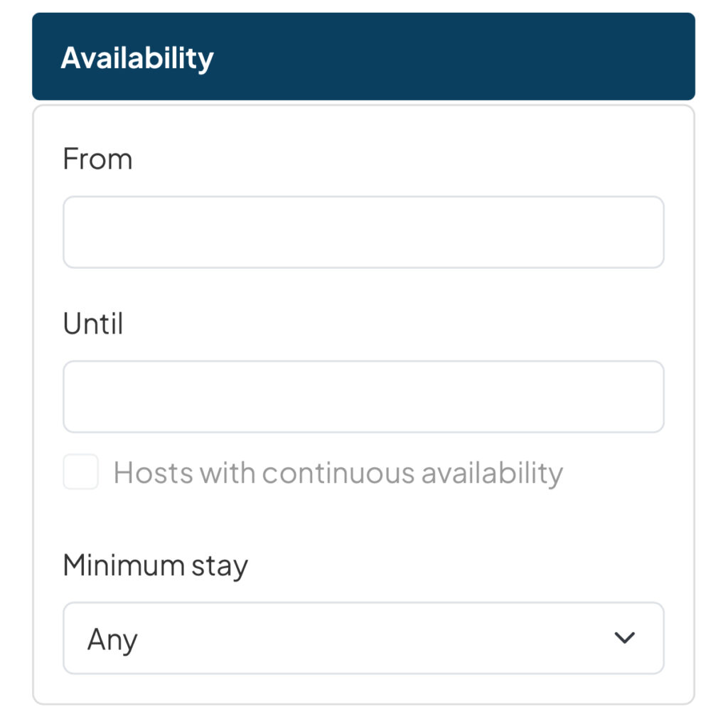This screenshot has width=728, height=724.
Task: Select the 'Any' value in Minimum stay
Action: click(112, 639)
